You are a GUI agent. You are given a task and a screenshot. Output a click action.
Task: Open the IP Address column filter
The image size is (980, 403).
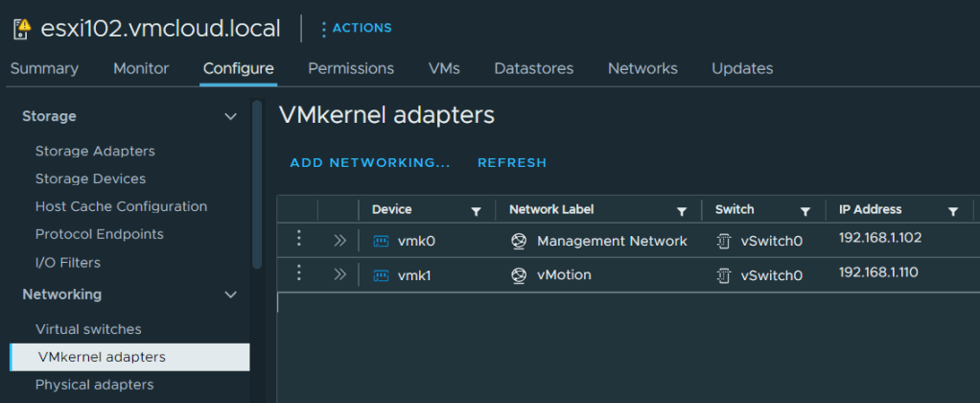(x=953, y=211)
